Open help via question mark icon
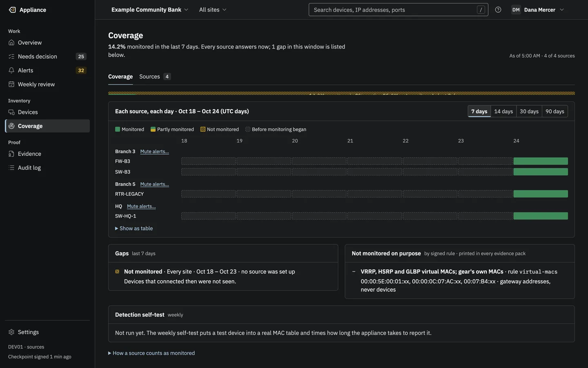 [x=498, y=10]
